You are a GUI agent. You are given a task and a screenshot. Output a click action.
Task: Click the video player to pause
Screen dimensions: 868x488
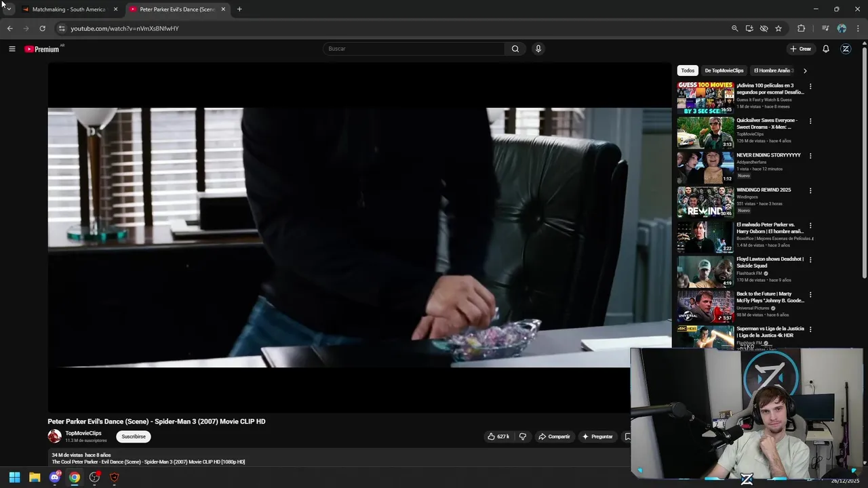359,237
